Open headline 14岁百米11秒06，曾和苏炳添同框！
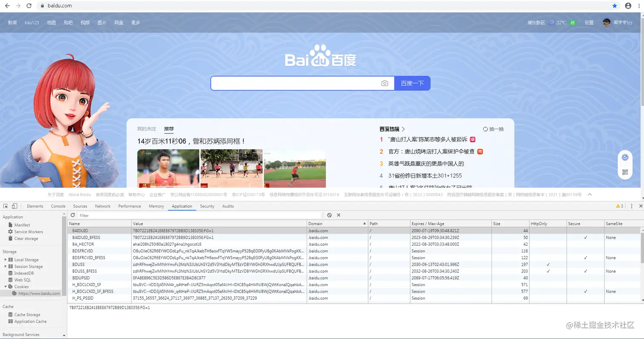The width and height of the screenshot is (644, 339). click(192, 141)
